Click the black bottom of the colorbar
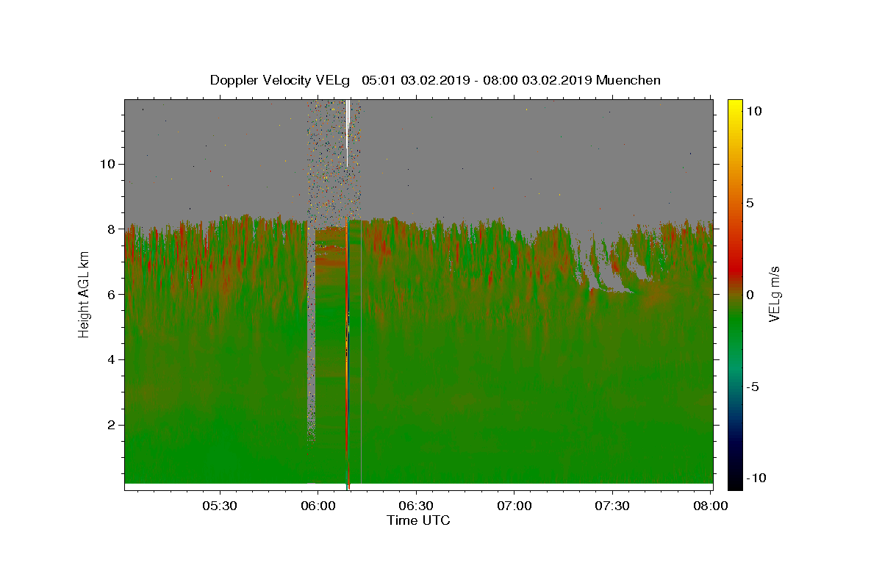This screenshot has width=882, height=588. coord(735,481)
